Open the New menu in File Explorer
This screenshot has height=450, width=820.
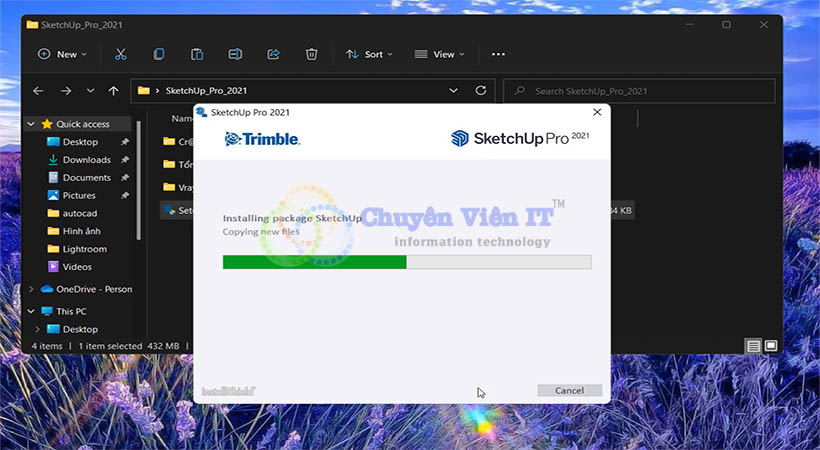point(62,54)
